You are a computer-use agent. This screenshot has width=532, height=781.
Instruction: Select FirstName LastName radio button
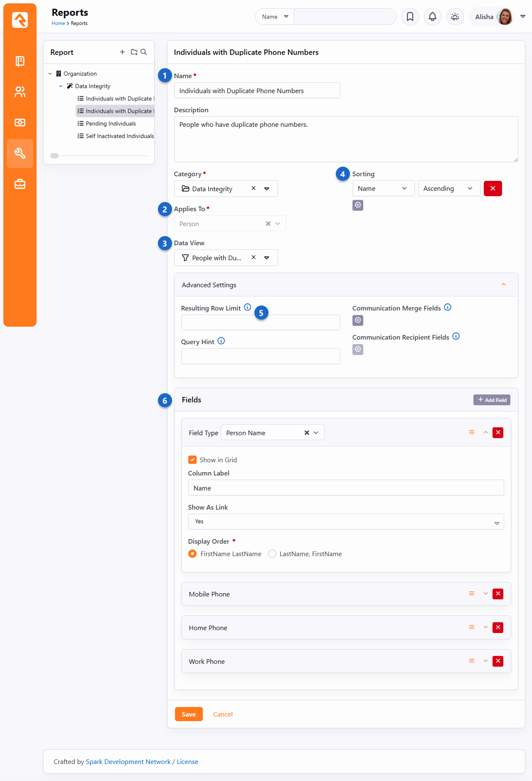click(x=192, y=554)
